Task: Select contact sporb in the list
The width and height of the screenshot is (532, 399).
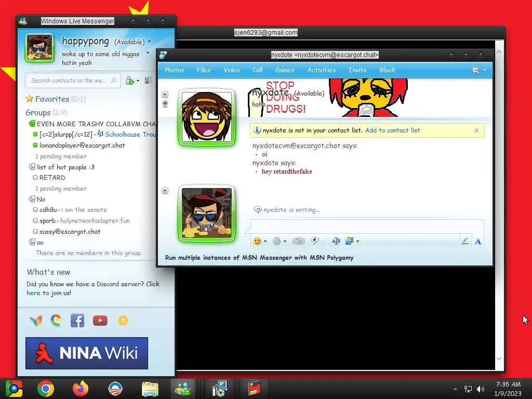Action: [84, 220]
